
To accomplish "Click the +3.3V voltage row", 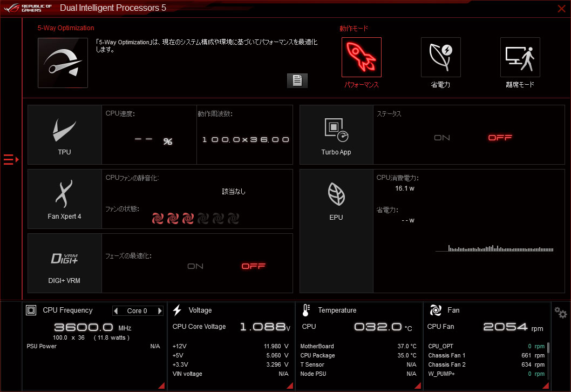I will pos(230,364).
